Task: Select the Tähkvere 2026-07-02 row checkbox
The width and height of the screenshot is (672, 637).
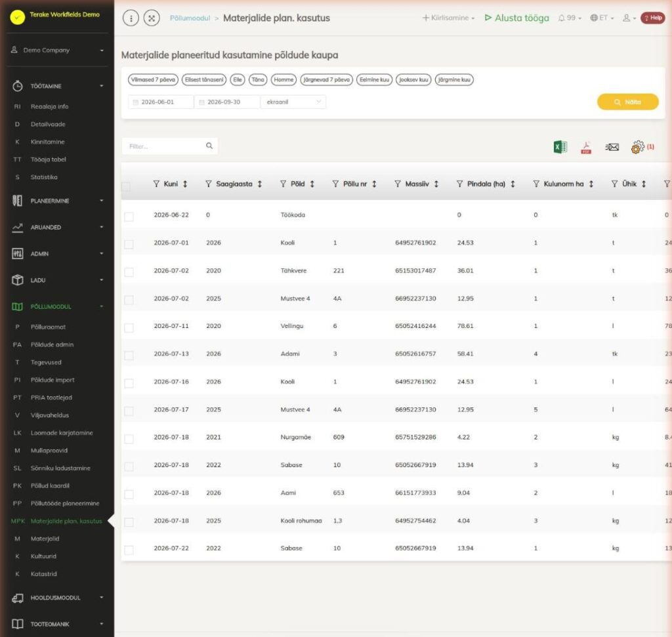Action: pos(129,272)
